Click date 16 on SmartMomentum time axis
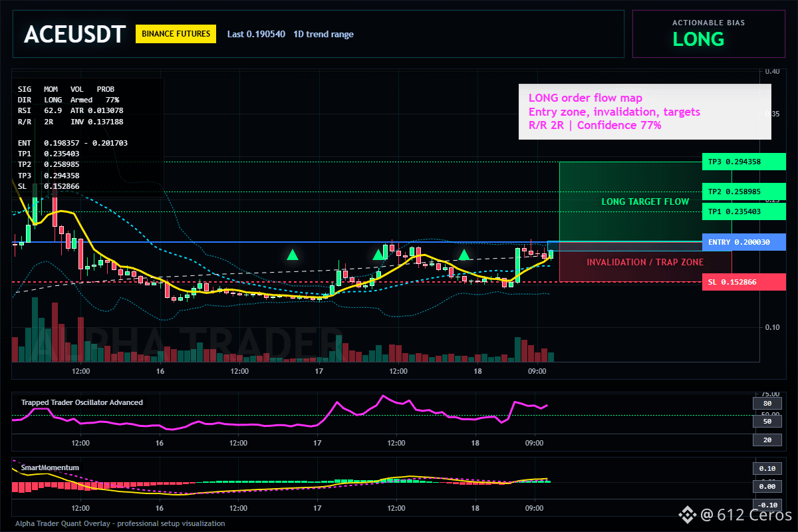 (x=160, y=508)
